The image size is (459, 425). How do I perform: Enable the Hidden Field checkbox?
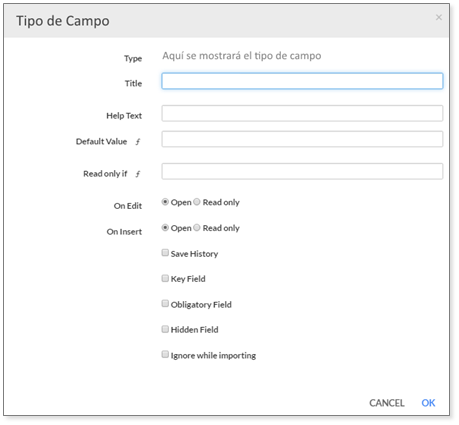click(x=165, y=329)
